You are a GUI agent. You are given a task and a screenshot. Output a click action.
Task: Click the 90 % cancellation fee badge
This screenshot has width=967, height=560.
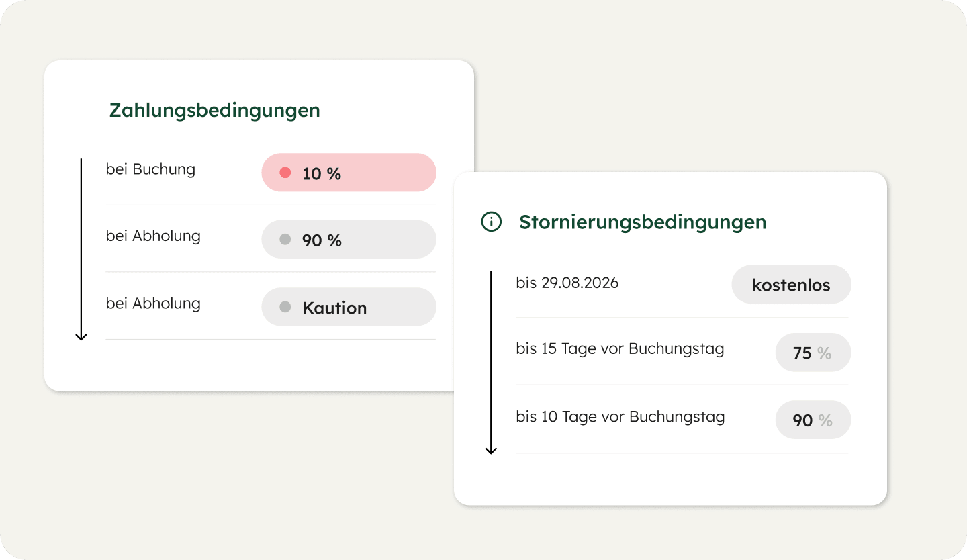(813, 420)
